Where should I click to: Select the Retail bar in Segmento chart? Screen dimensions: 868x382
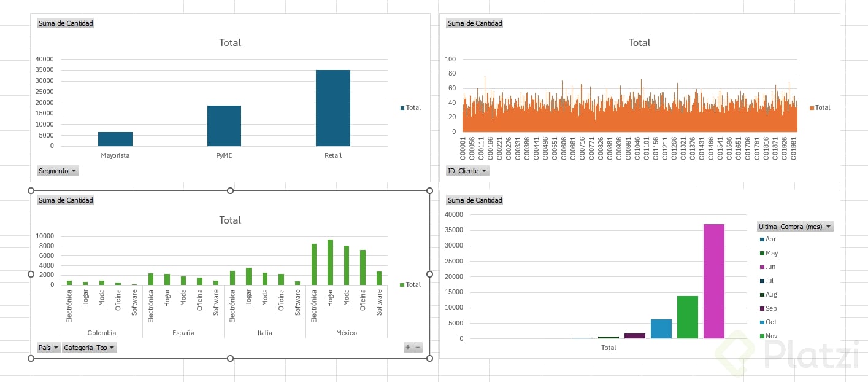point(333,108)
